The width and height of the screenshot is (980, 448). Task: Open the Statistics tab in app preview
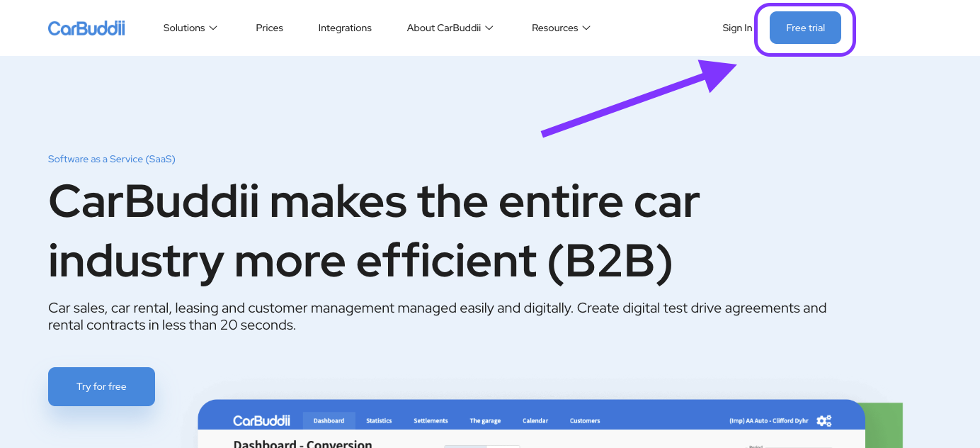point(379,420)
